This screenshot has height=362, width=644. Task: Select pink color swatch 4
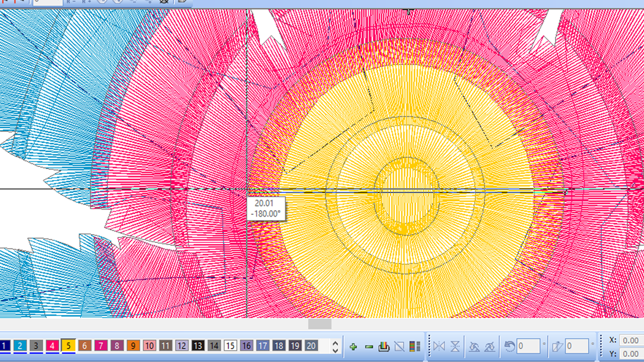[x=52, y=346]
